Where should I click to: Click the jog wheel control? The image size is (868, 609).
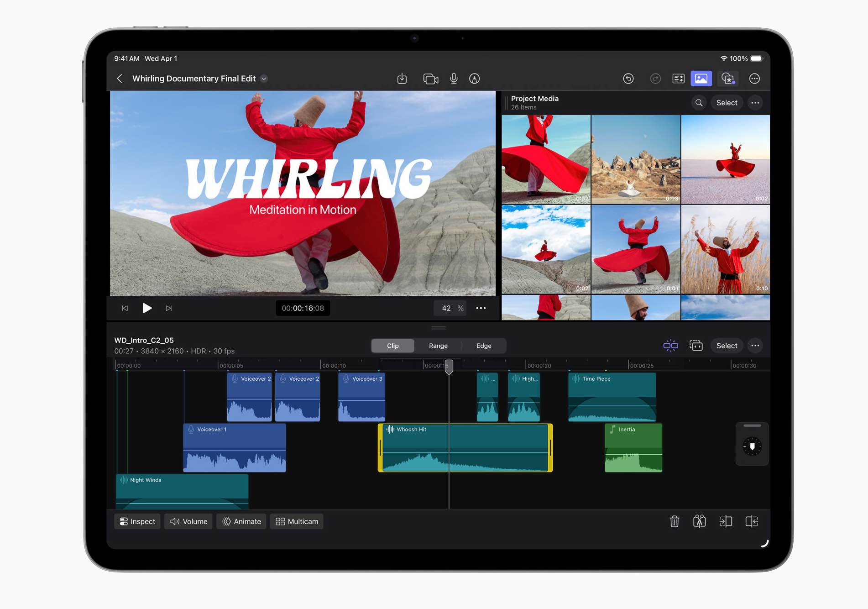(752, 446)
